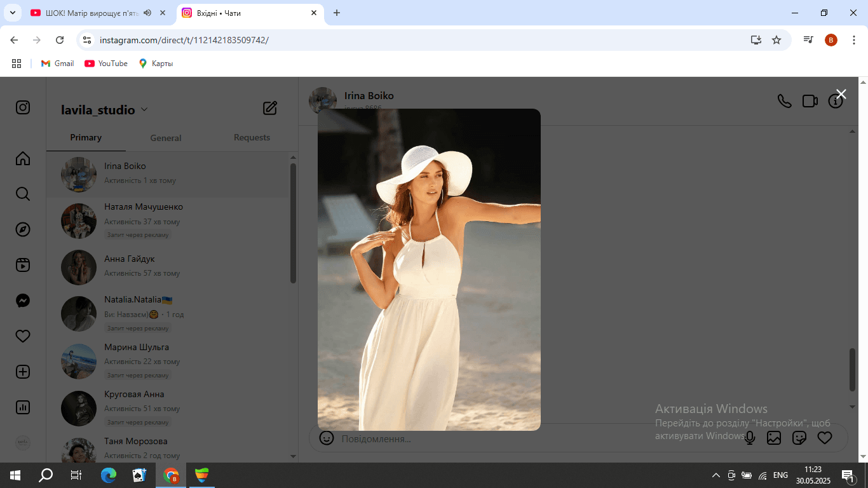The height and width of the screenshot is (488, 868).
Task: Click the conversation scrollbar thumb
Action: (853, 370)
